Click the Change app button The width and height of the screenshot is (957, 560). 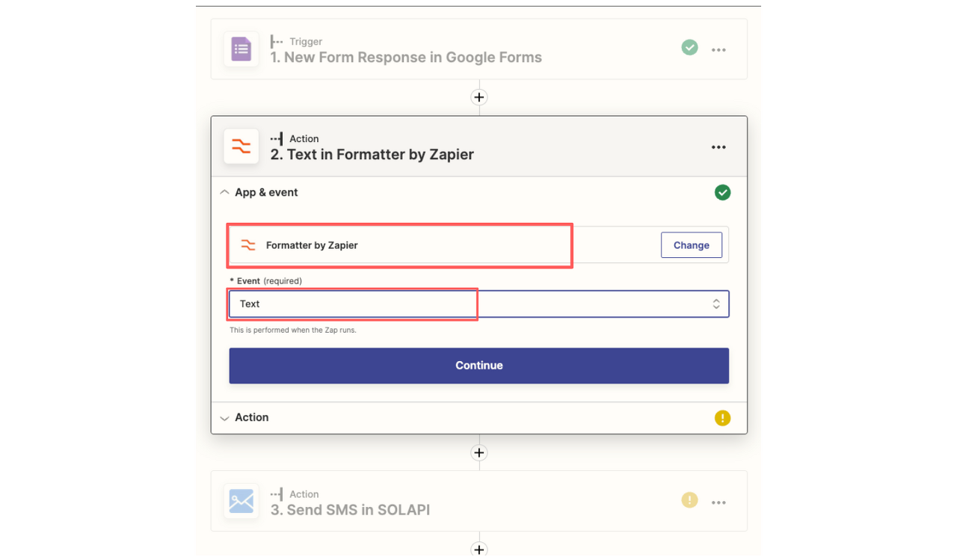[x=691, y=245]
